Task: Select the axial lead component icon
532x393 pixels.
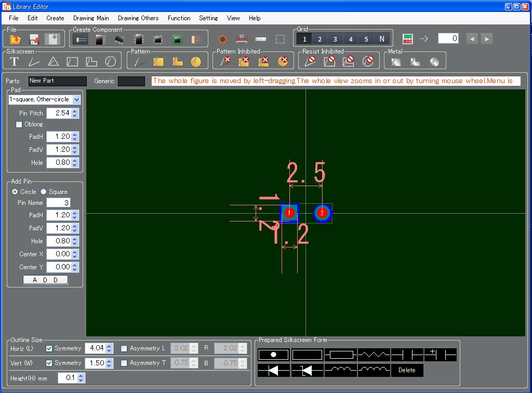Action: pyautogui.click(x=81, y=40)
